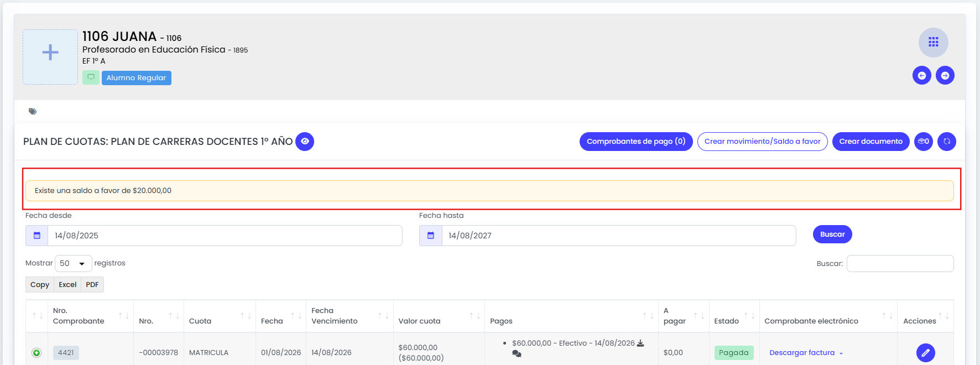The width and height of the screenshot is (980, 365).
Task: Open the grid apps menu icon
Action: [934, 43]
